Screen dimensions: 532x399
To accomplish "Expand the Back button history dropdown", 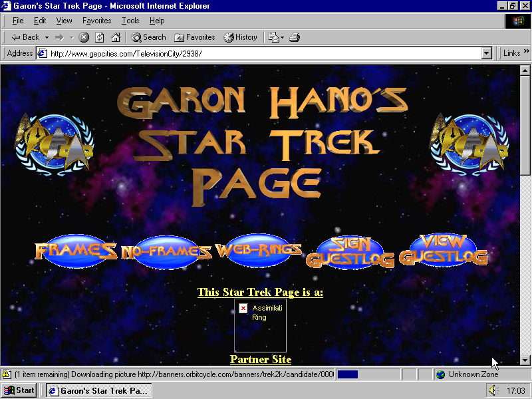I will pos(47,37).
